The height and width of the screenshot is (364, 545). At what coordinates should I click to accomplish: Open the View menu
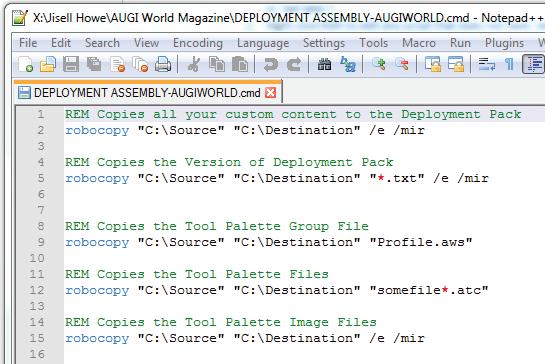tap(146, 43)
